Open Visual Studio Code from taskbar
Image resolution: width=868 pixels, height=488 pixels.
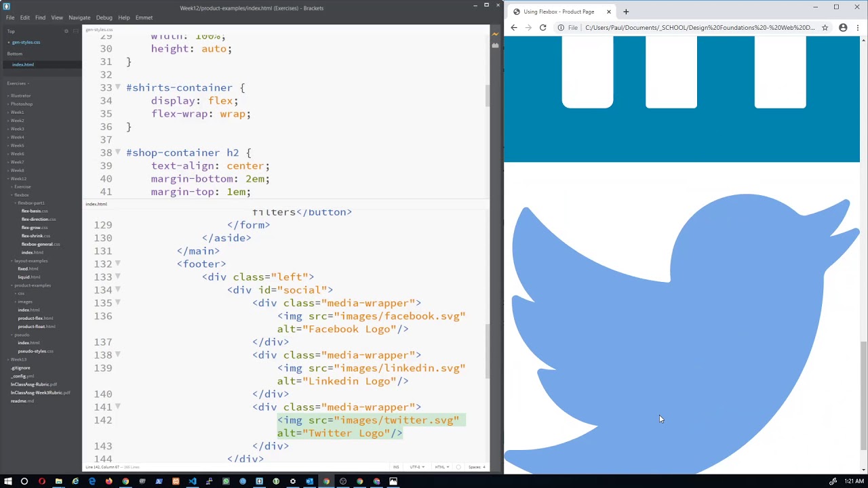192,481
